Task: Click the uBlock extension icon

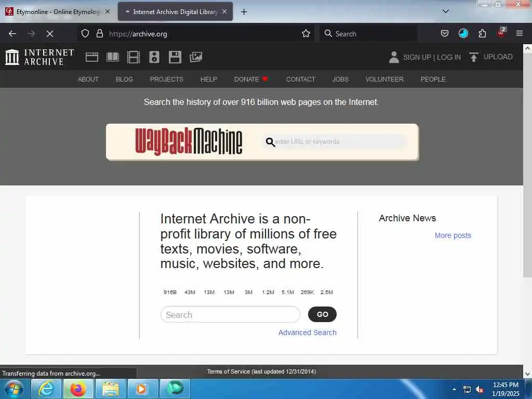Action: tap(501, 33)
